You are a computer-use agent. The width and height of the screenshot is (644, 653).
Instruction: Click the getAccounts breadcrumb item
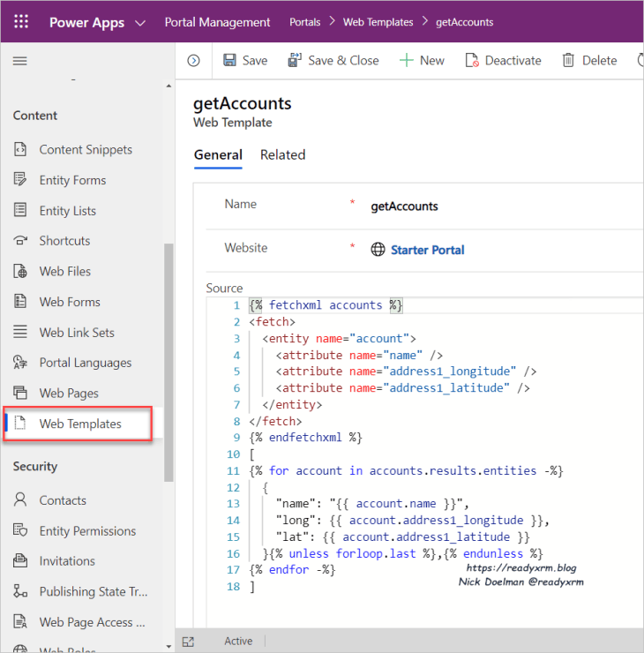click(x=465, y=22)
